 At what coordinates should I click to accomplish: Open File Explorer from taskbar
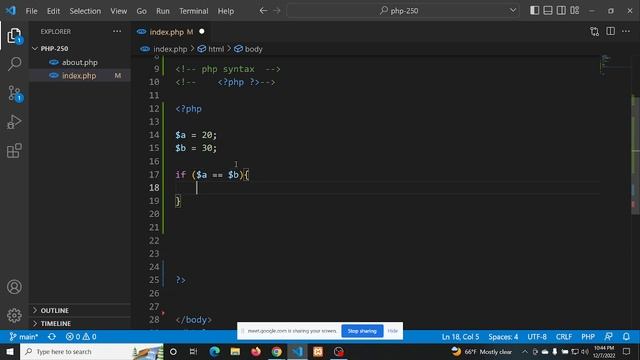point(235,351)
